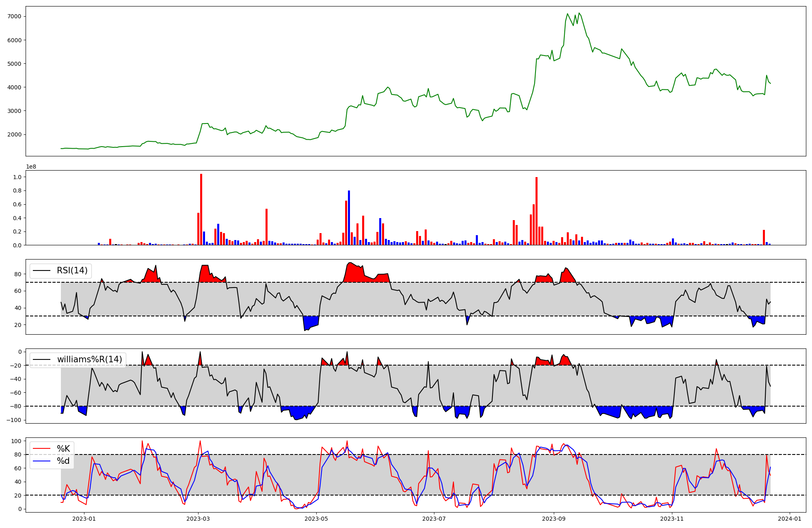Click the red %K legend line

[41, 449]
